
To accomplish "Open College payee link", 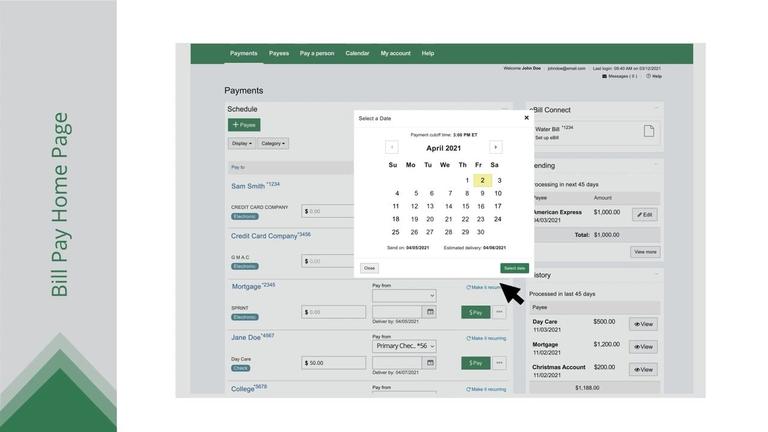I will pos(249,388).
